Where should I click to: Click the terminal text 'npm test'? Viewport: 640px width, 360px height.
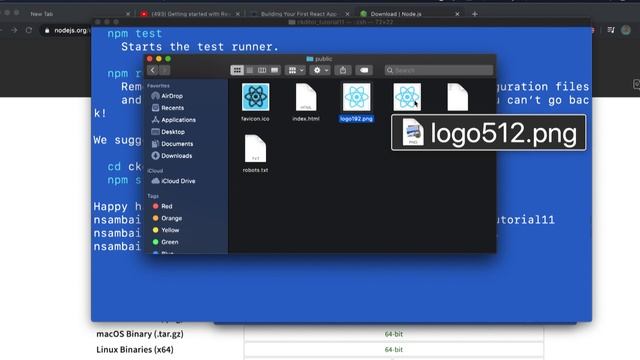click(x=135, y=33)
